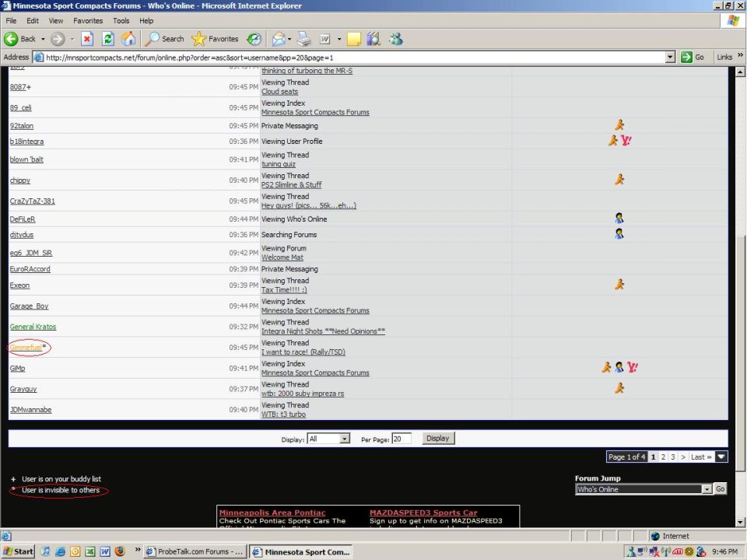Click the green Go address button

693,57
